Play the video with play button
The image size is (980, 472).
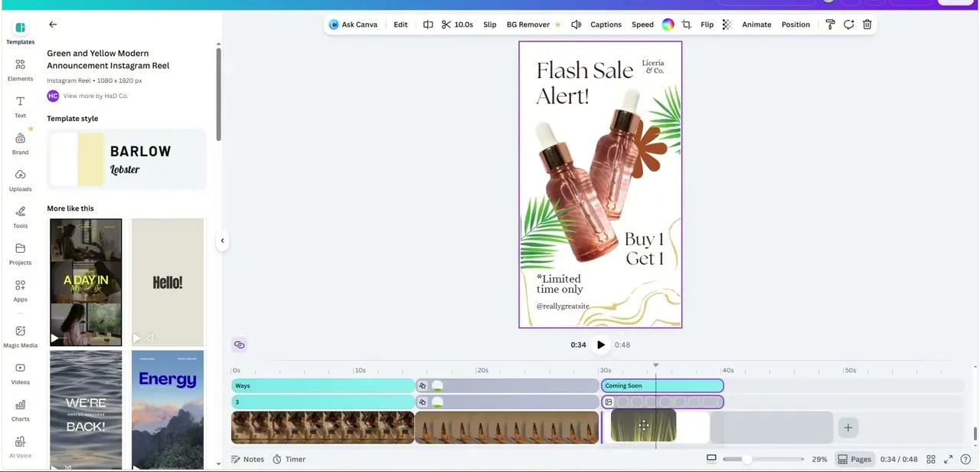(601, 345)
